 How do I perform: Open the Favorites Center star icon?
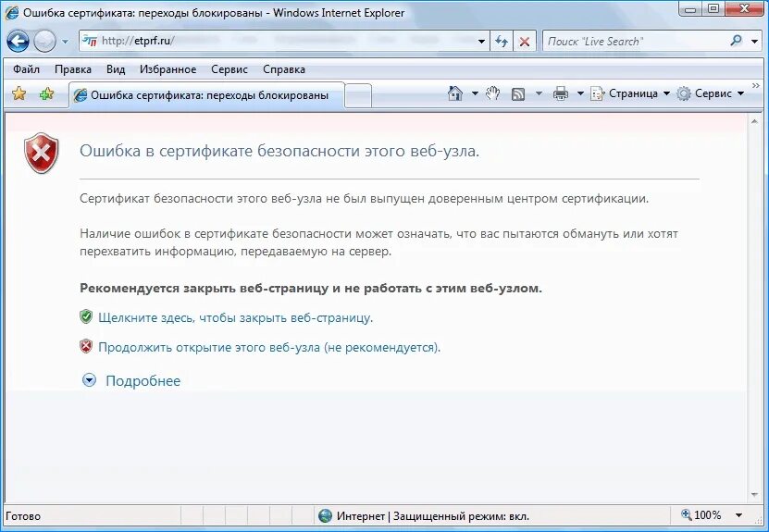[19, 93]
